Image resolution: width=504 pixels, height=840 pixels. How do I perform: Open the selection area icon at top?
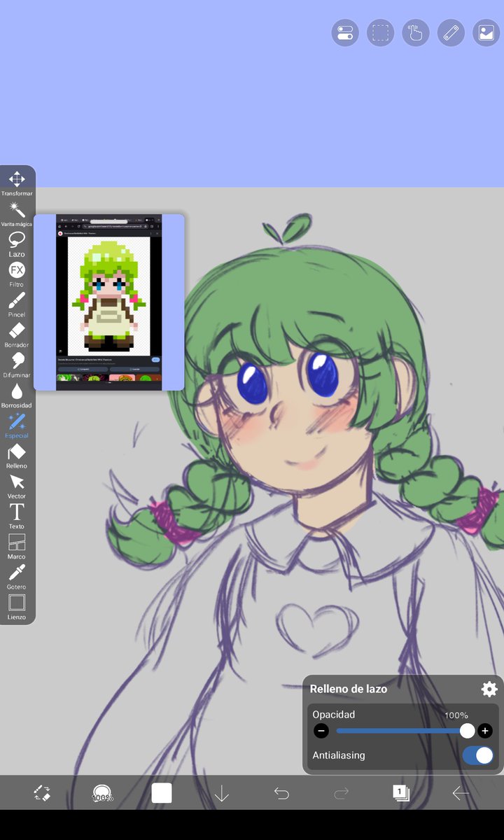(x=381, y=33)
